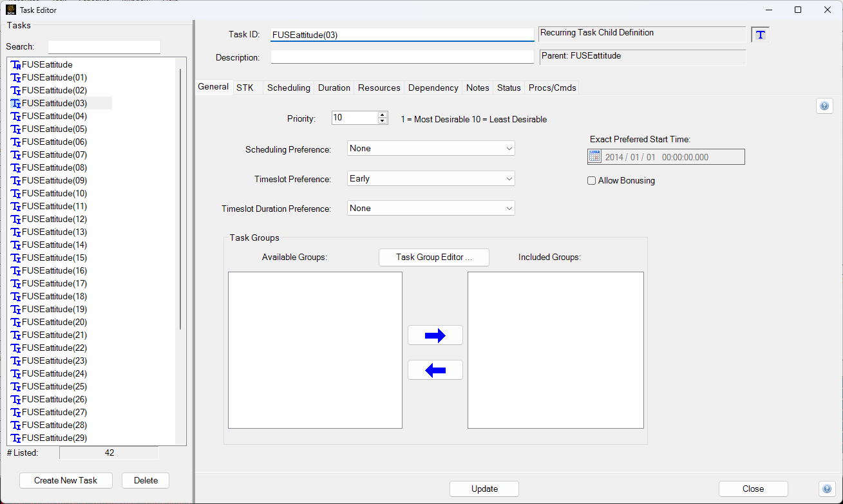Switch to the Dependency tab
This screenshot has height=504, width=843.
[x=433, y=88]
